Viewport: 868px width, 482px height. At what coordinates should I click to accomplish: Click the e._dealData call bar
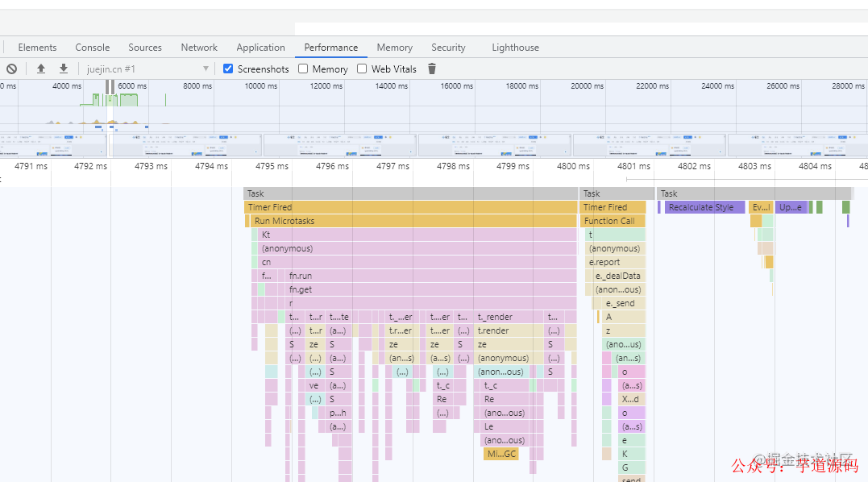click(x=618, y=276)
